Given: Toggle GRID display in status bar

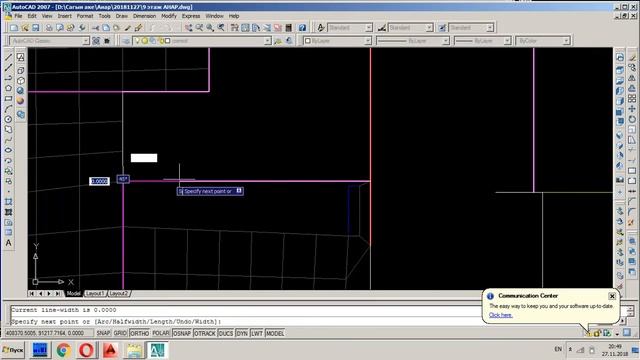Looking at the screenshot, I should tap(120, 333).
